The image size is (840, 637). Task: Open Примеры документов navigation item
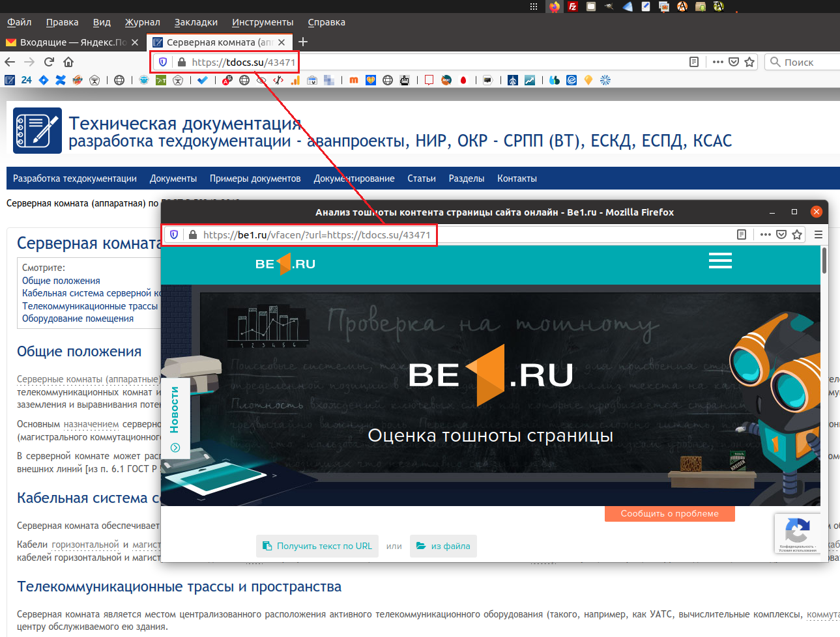[255, 178]
